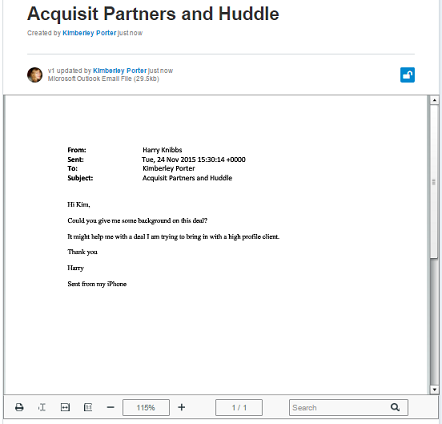The image size is (442, 424).
Task: Zoom out with the minus icon
Action: click(111, 407)
